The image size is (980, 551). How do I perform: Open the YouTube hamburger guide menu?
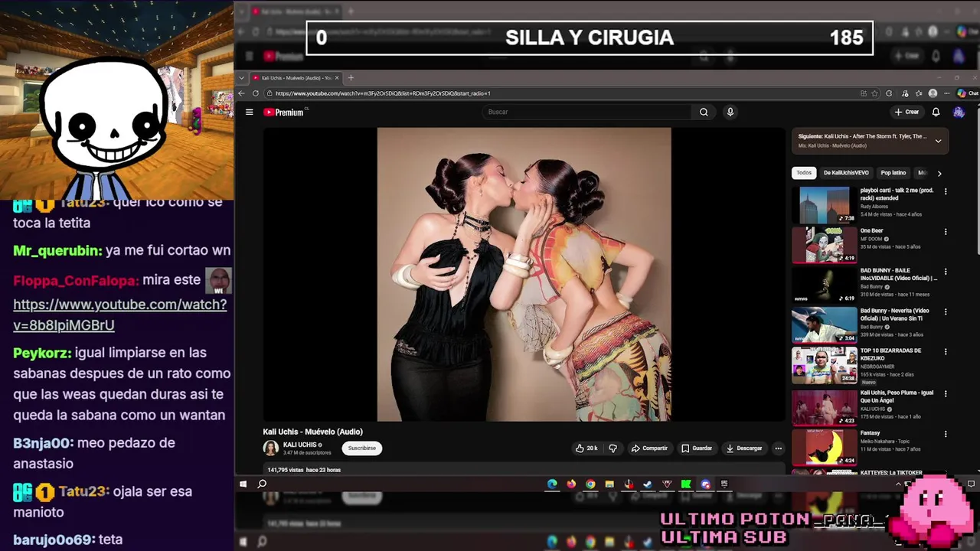point(249,112)
